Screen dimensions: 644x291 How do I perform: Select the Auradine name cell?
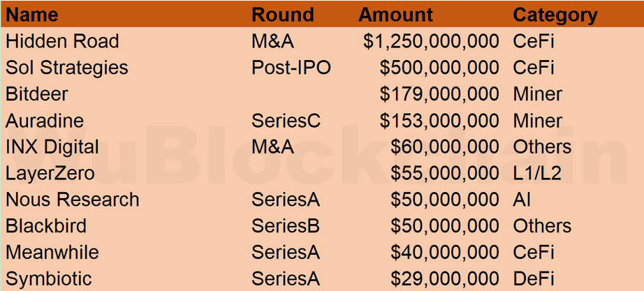[45, 121]
